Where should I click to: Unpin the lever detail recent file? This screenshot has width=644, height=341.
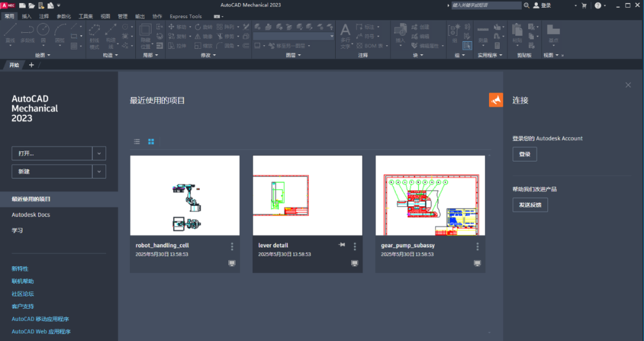coord(342,245)
